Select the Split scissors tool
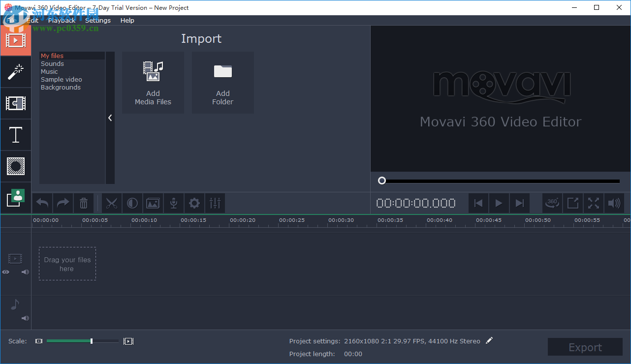Image resolution: width=631 pixels, height=364 pixels. point(112,203)
